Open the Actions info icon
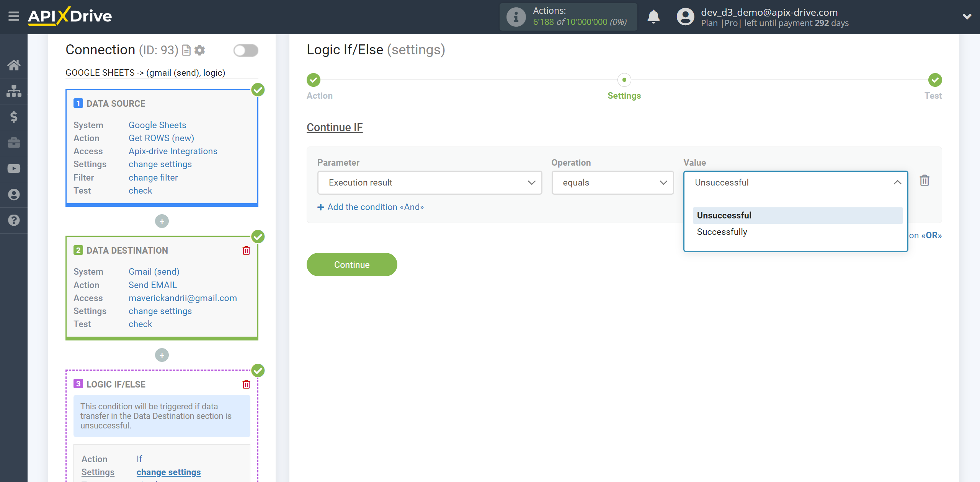The image size is (980, 482). [x=516, y=17]
